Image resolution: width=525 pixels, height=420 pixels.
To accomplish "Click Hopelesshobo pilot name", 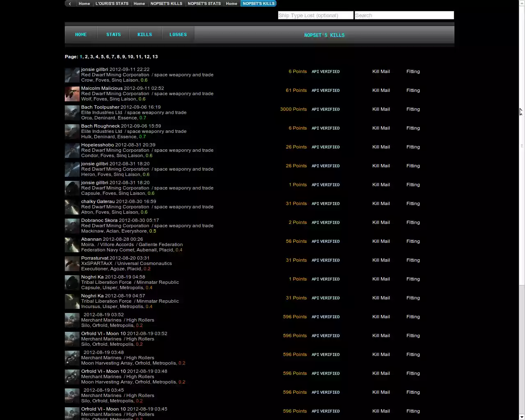I will 98,145.
